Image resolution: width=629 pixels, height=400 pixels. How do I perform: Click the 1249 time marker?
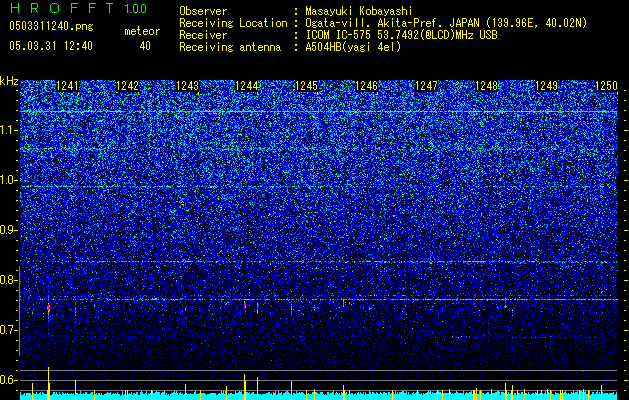(x=546, y=86)
